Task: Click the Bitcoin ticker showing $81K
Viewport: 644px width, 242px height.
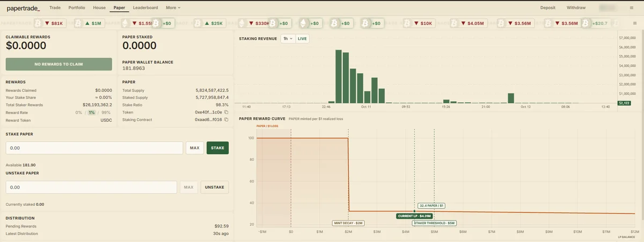Action: (50, 23)
